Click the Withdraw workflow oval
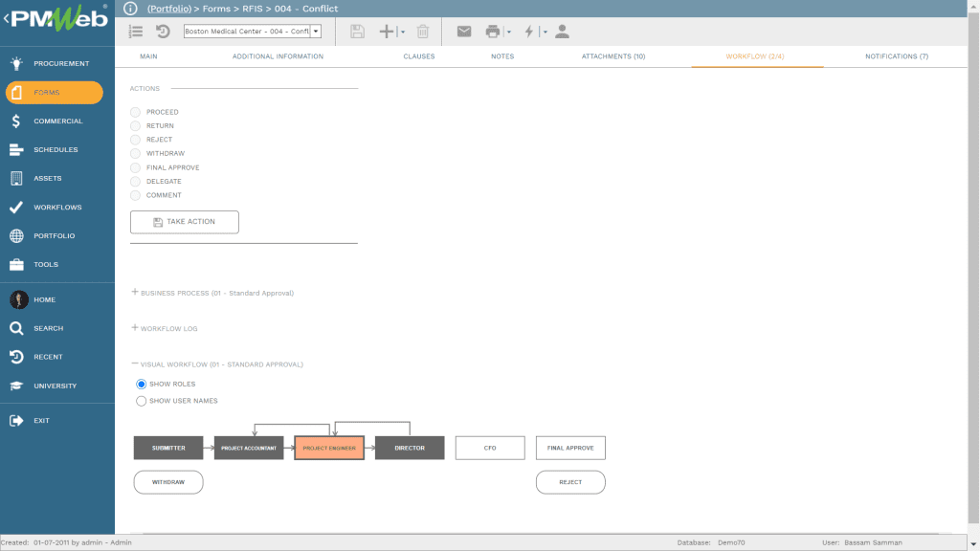The image size is (980, 551). pos(168,482)
